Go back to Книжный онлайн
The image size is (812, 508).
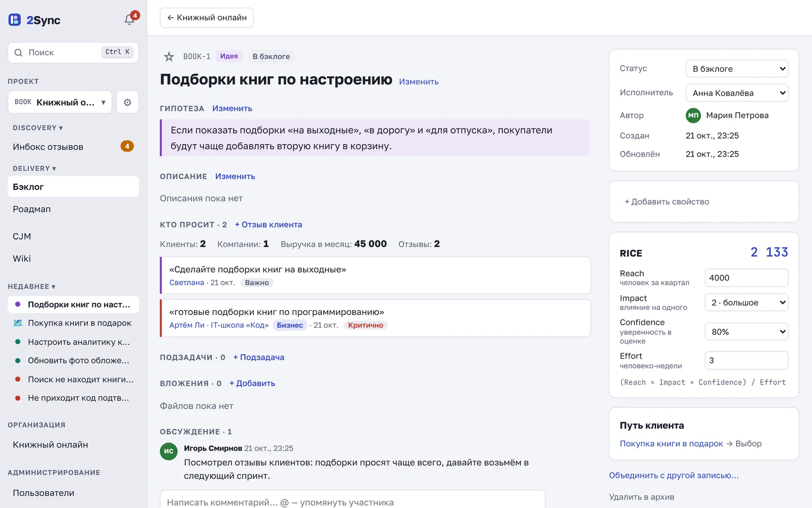coord(207,18)
